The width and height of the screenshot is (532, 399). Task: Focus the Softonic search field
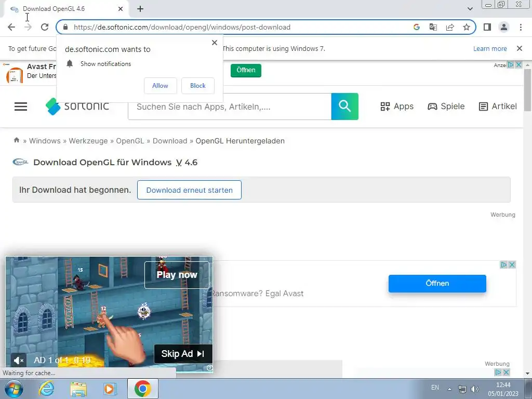click(x=230, y=107)
